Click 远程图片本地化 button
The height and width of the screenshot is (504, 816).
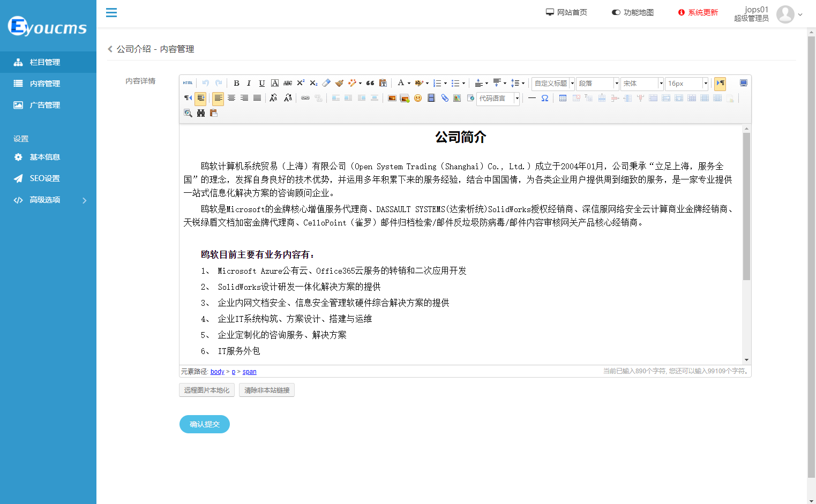(x=207, y=390)
